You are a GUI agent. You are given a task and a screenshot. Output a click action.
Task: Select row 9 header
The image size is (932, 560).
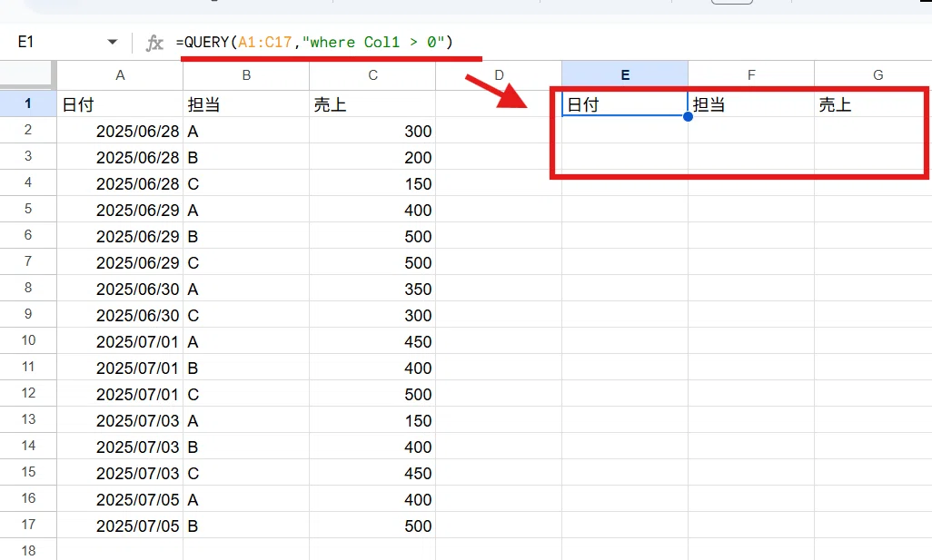[x=28, y=313]
